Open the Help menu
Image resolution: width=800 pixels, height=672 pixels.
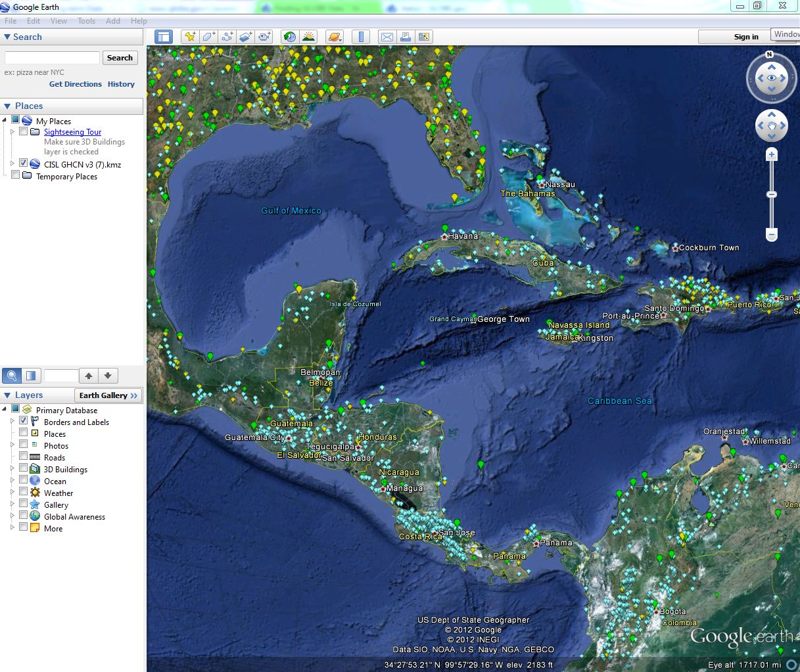(139, 21)
